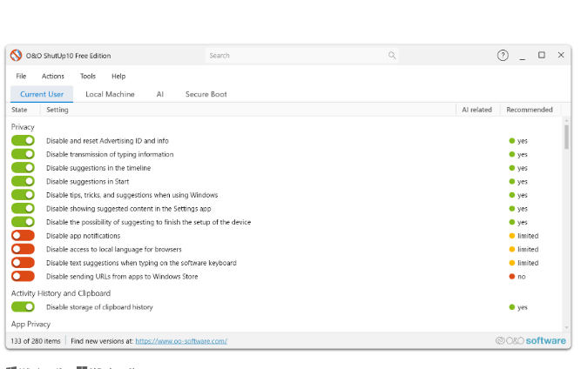Viewport: 588px width, 369px height.
Task: Toggle Disable transmission of typing information switch
Action: [x=23, y=154]
